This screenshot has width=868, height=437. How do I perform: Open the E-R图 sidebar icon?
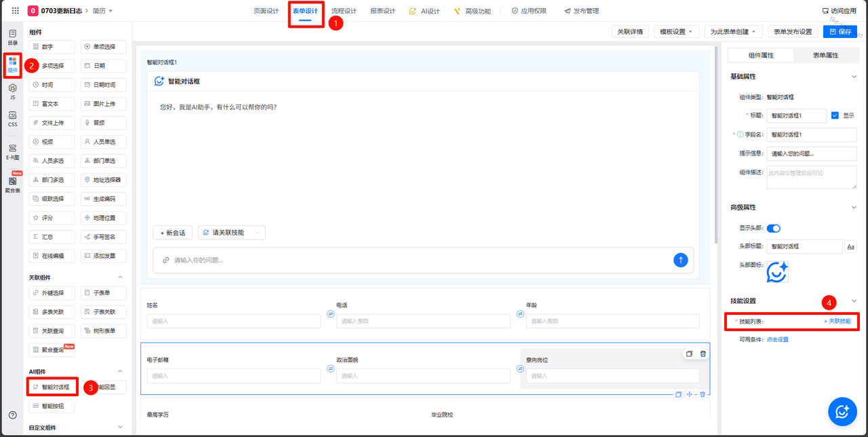tap(12, 151)
